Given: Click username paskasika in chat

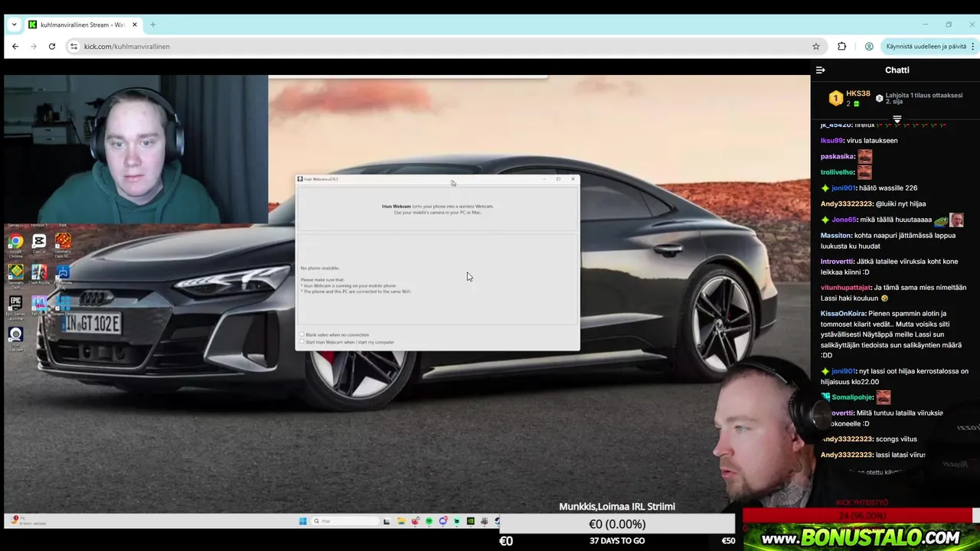Looking at the screenshot, I should tap(838, 156).
